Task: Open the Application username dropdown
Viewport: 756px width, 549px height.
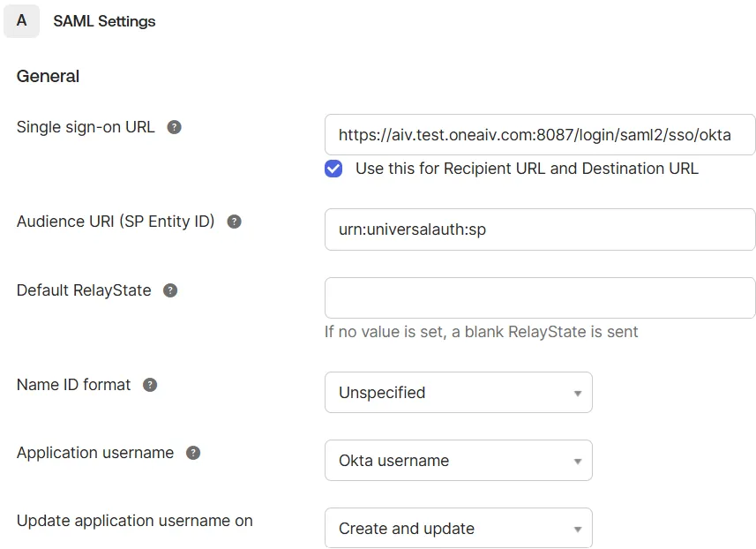Action: click(459, 460)
